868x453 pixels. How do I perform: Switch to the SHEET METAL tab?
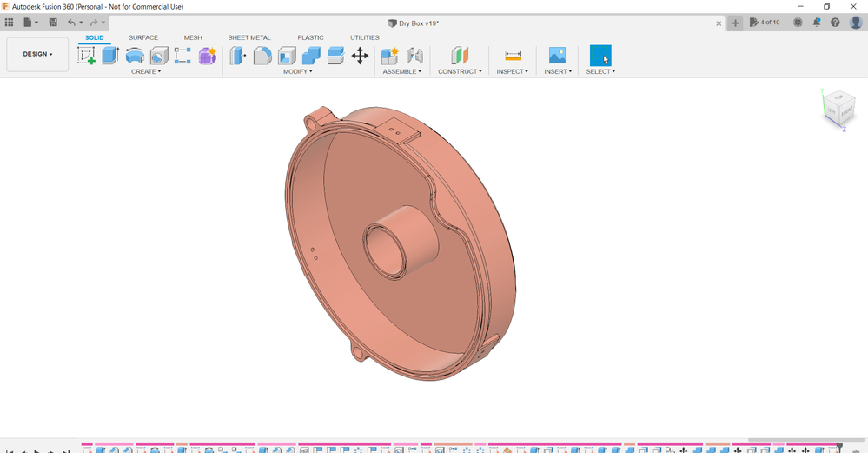tap(249, 37)
